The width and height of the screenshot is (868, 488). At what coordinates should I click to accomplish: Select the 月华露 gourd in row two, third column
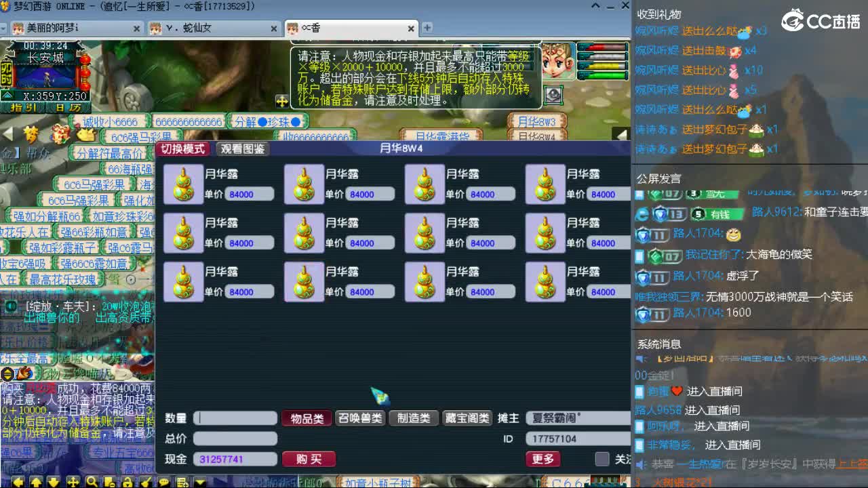coord(425,233)
